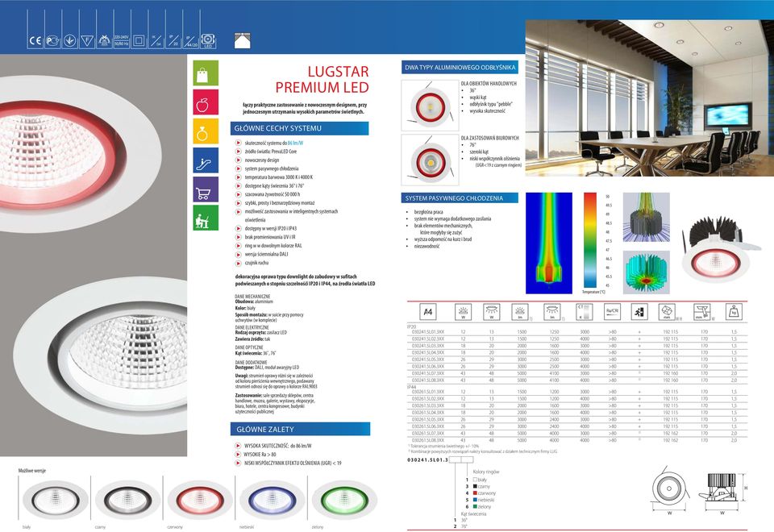Click the purple shopping cart application icon
This screenshot has width=774, height=532.
(x=206, y=189)
